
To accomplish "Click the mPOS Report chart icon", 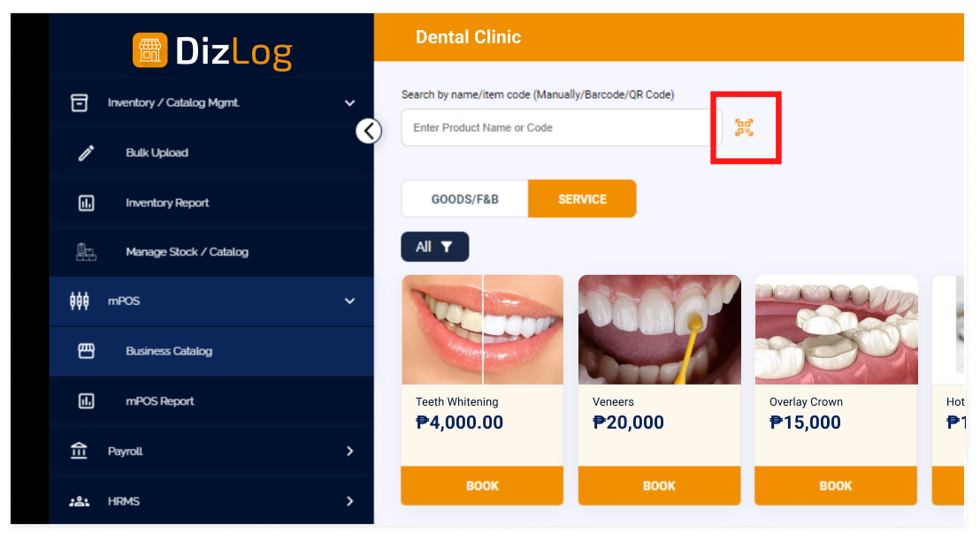I will (x=87, y=401).
